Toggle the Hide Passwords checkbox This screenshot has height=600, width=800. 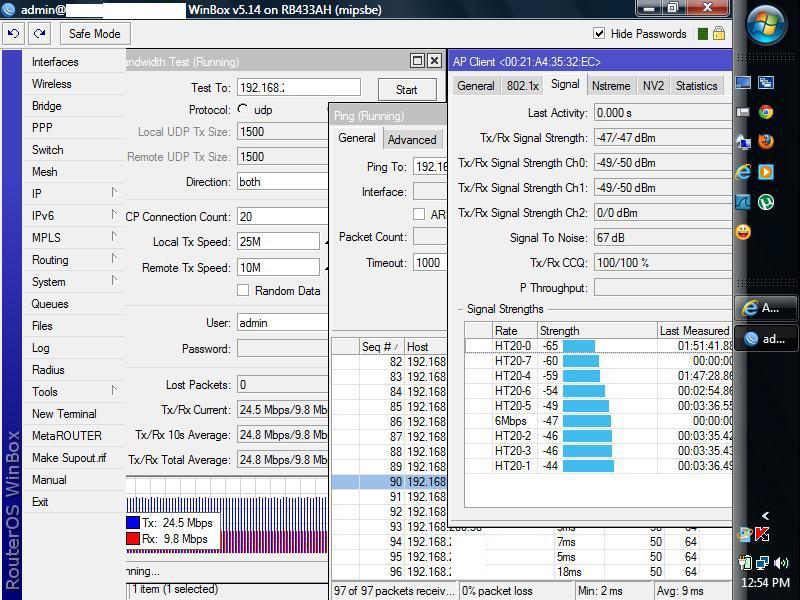coord(599,32)
